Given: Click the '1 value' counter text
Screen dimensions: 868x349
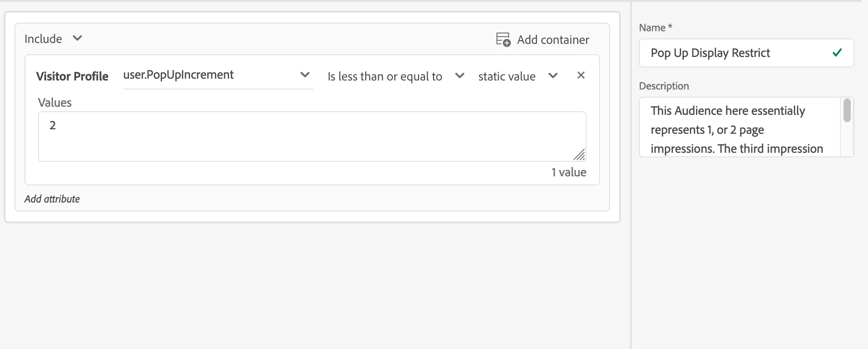Looking at the screenshot, I should pyautogui.click(x=568, y=172).
